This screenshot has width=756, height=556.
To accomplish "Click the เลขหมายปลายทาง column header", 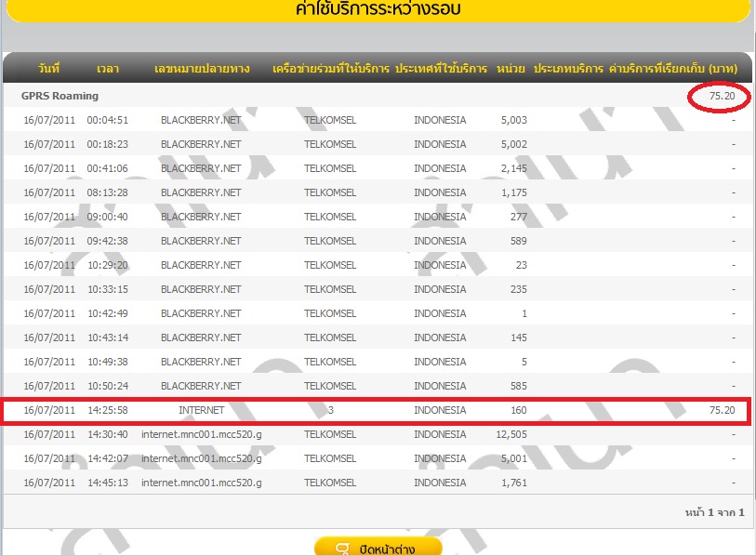I will click(x=202, y=69).
